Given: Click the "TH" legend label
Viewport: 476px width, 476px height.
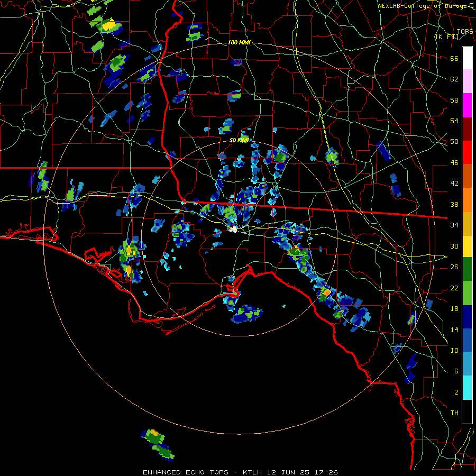Looking at the screenshot, I should point(454,413).
